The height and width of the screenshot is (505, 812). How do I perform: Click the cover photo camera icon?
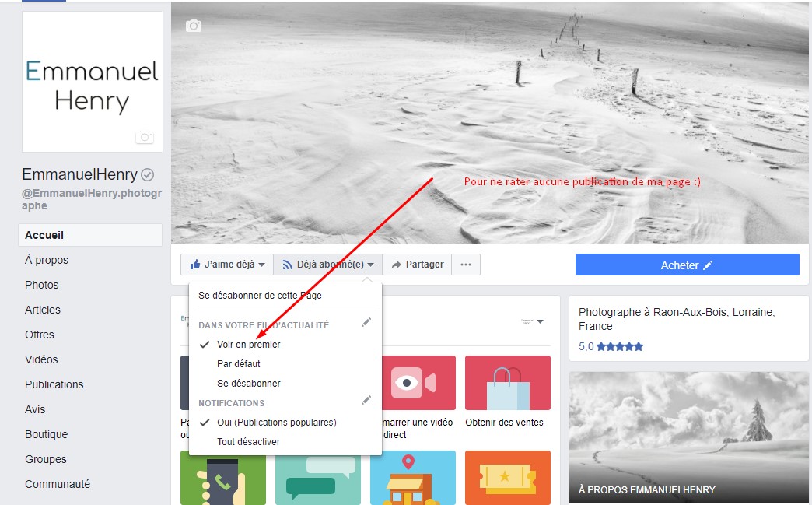194,26
